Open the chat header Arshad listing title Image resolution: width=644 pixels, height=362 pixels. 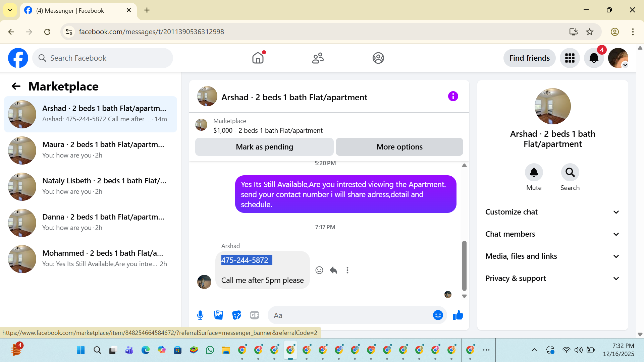[x=294, y=97]
